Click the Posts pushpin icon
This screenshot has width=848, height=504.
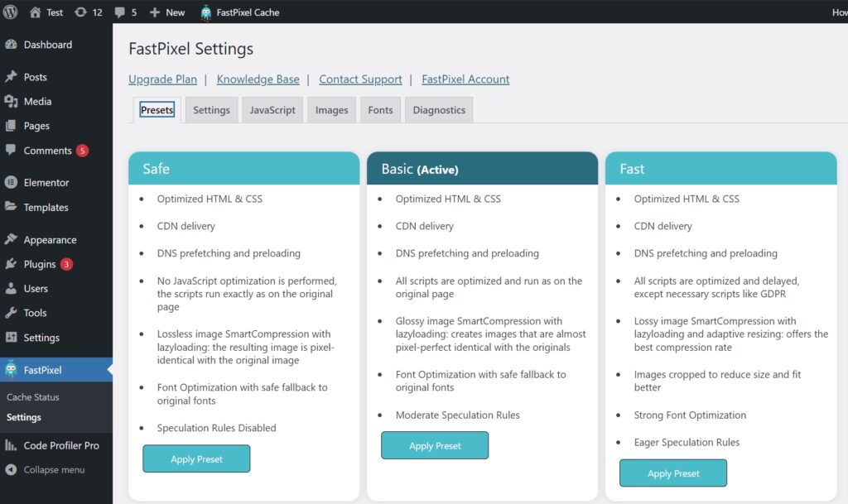click(x=11, y=77)
